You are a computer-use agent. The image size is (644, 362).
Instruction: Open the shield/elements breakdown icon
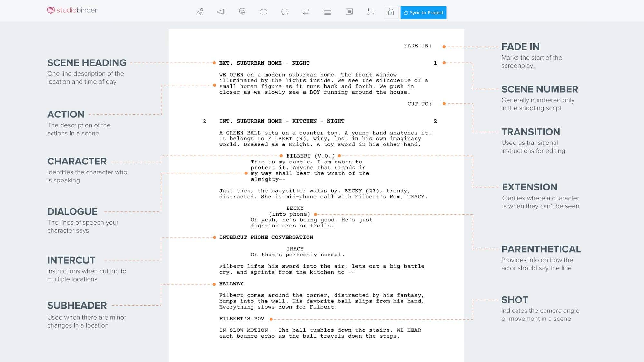point(242,12)
